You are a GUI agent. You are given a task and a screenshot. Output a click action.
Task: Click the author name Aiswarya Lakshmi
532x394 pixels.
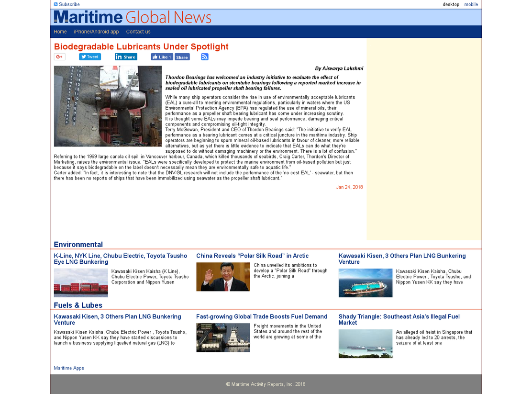click(x=343, y=68)
